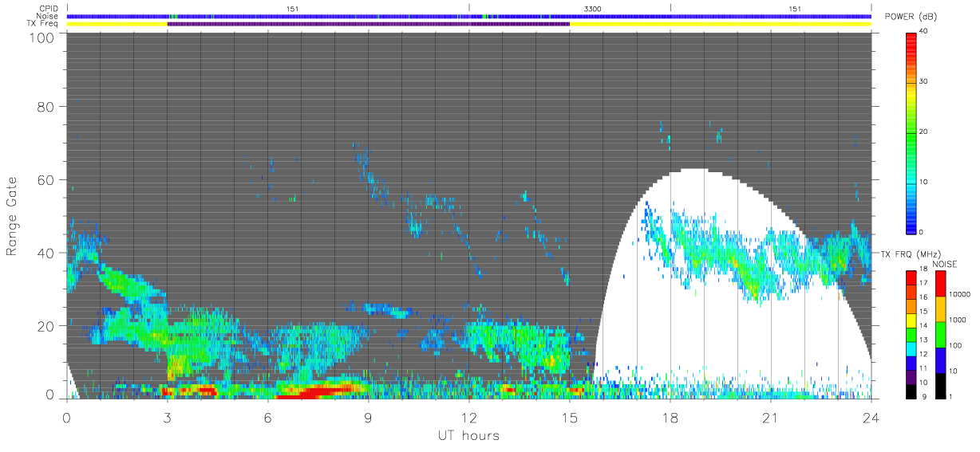
Task: Click noise legend label '1000'
Action: 958,320
